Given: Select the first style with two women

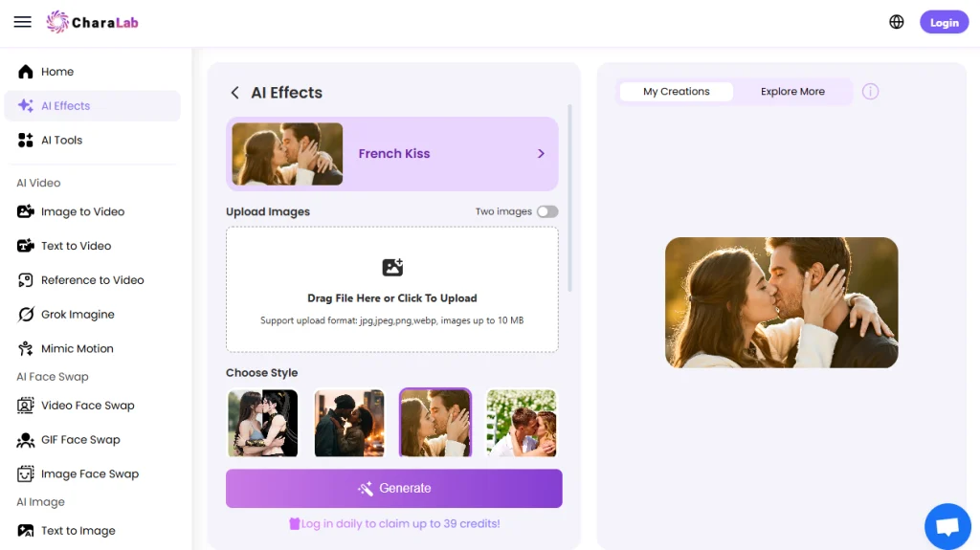Looking at the screenshot, I should (263, 423).
